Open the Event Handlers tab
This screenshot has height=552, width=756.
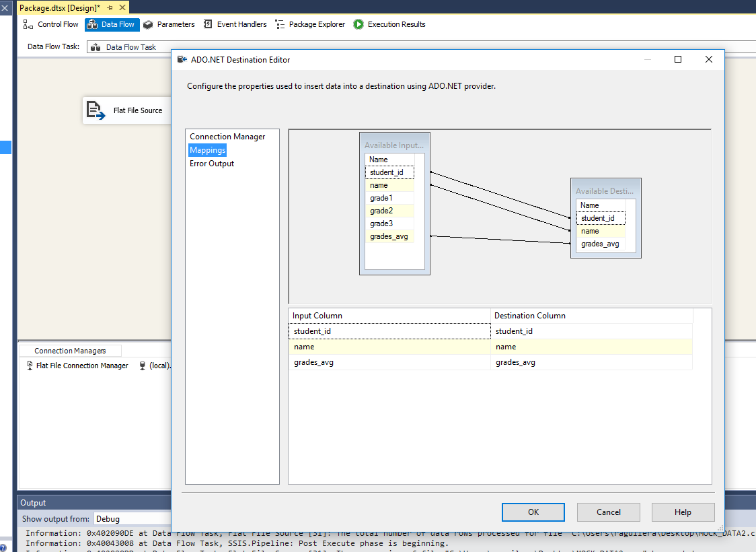(235, 24)
